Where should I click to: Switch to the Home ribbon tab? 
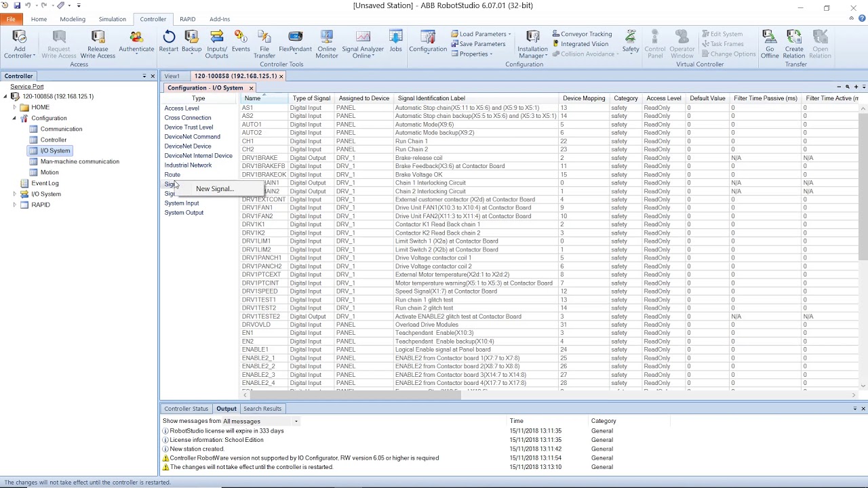[39, 19]
